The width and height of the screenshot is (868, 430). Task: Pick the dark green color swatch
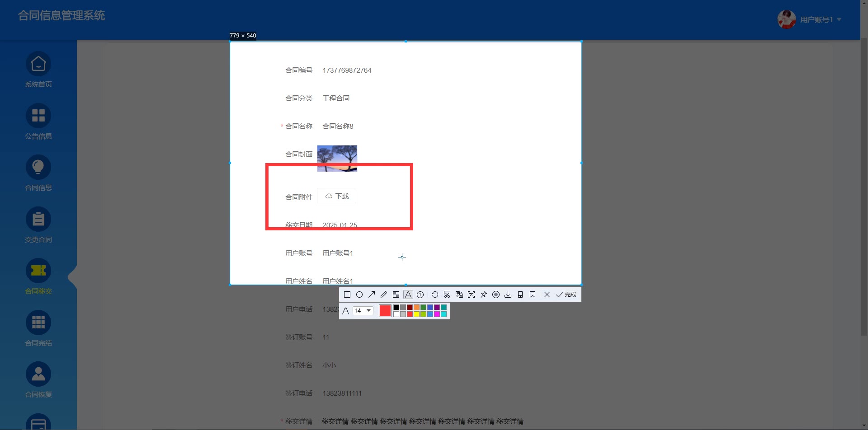423,307
